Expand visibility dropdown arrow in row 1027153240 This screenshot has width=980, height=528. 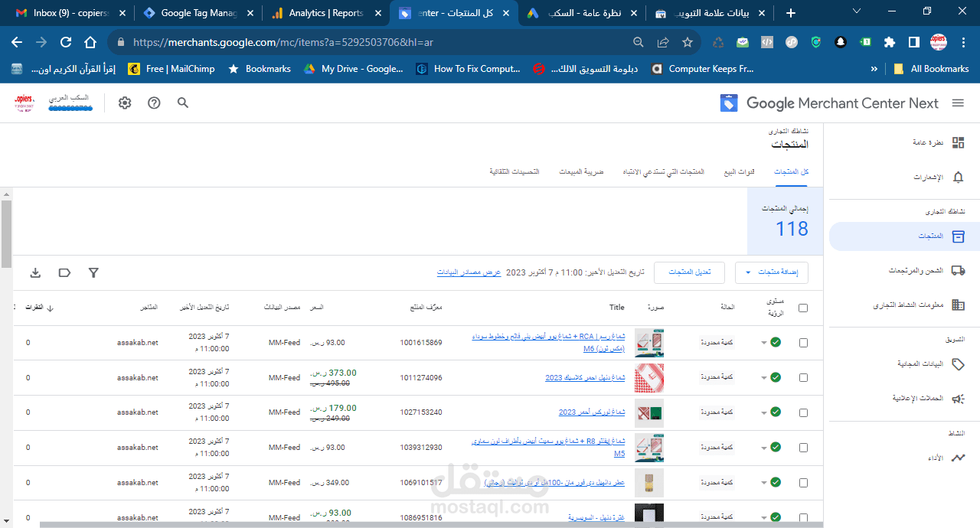tap(763, 413)
